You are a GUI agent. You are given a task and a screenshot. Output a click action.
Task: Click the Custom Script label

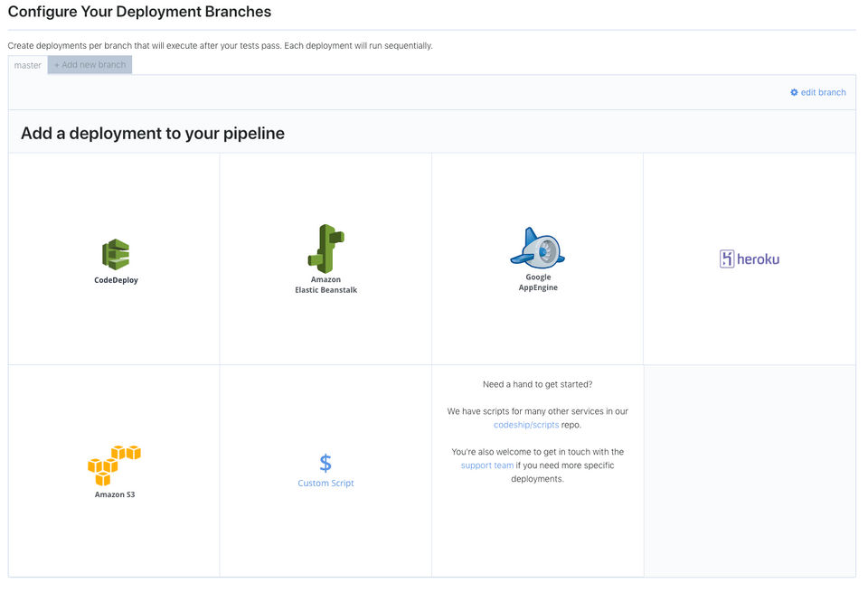pyautogui.click(x=325, y=483)
